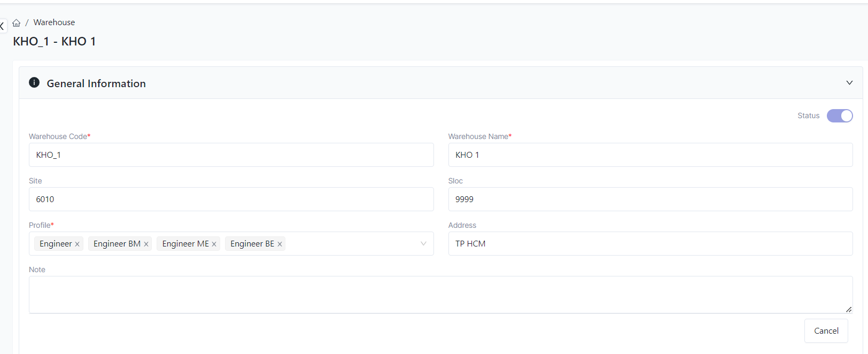Click the Cancel button

(x=826, y=330)
